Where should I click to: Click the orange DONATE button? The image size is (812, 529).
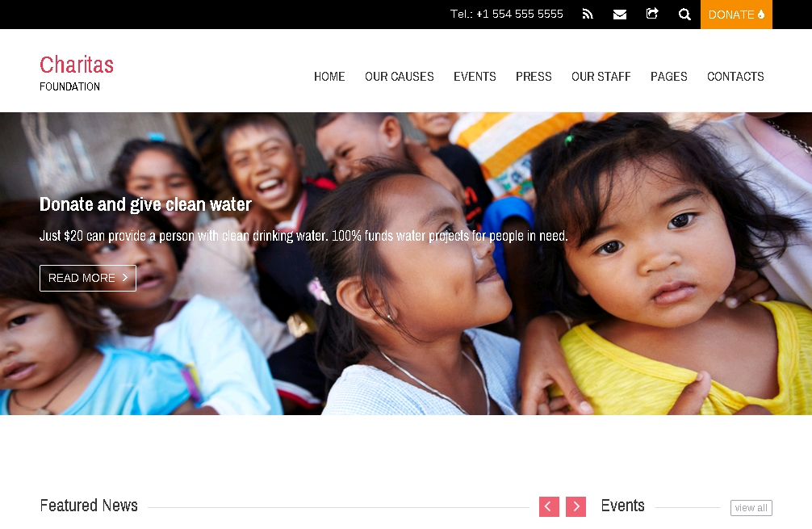point(736,15)
